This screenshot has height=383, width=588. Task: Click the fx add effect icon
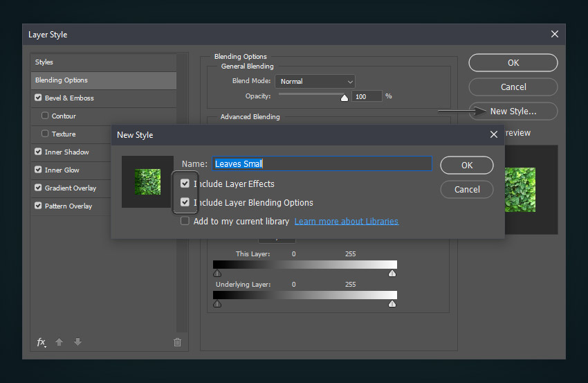click(x=41, y=342)
